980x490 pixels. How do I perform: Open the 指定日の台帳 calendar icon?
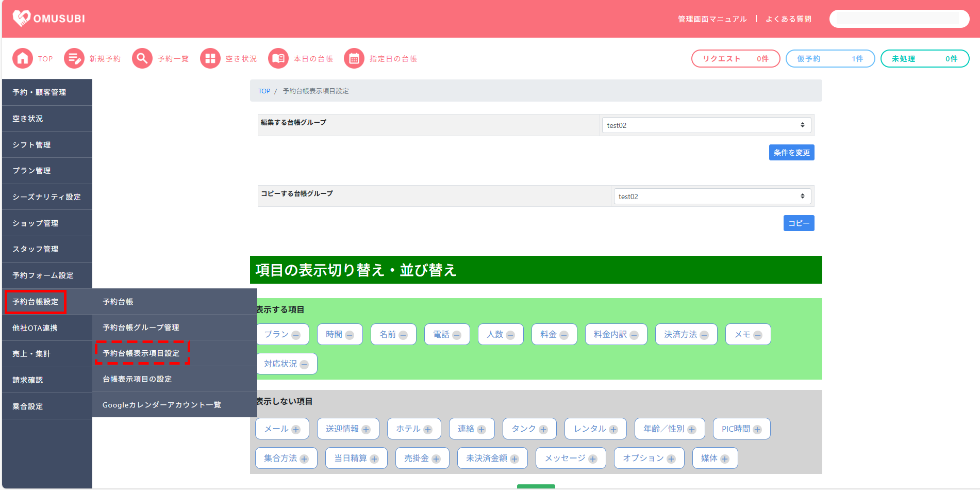tap(354, 59)
